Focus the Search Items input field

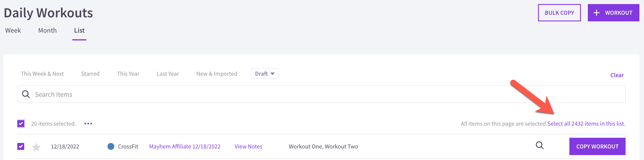[321, 94]
